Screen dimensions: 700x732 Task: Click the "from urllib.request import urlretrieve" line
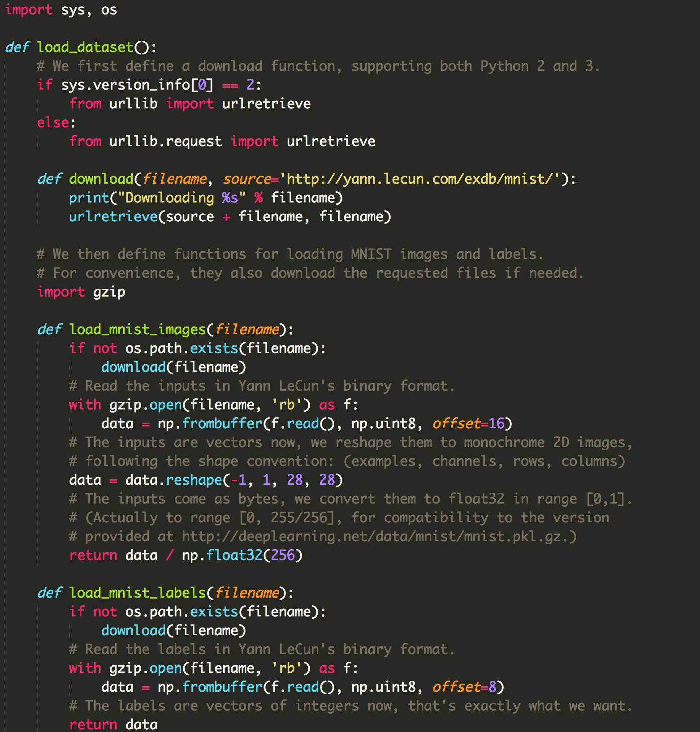coord(222,141)
